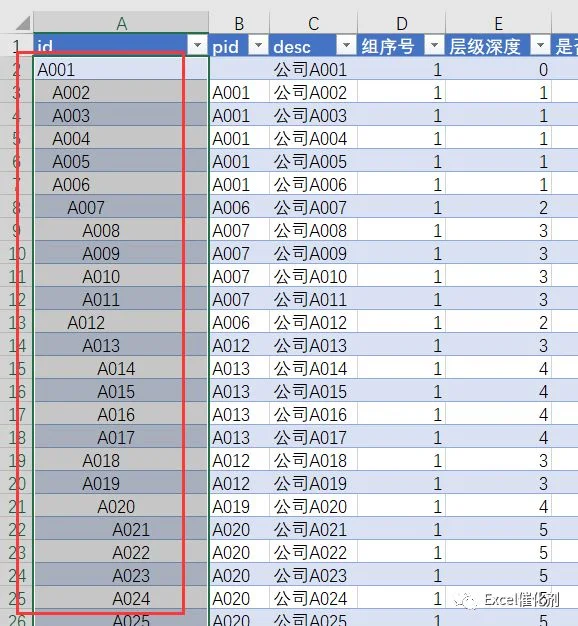Click 组序号 value in the 公司A003 row
The image size is (578, 626).
[x=402, y=116]
